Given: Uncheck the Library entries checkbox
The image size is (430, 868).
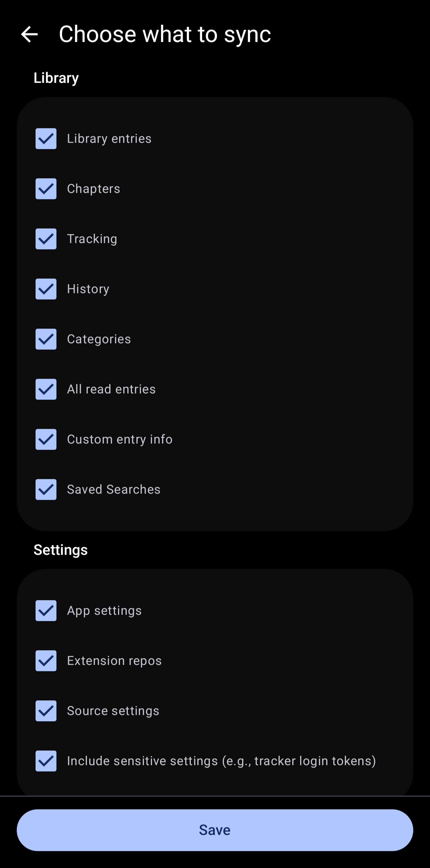Looking at the screenshot, I should click(x=46, y=138).
